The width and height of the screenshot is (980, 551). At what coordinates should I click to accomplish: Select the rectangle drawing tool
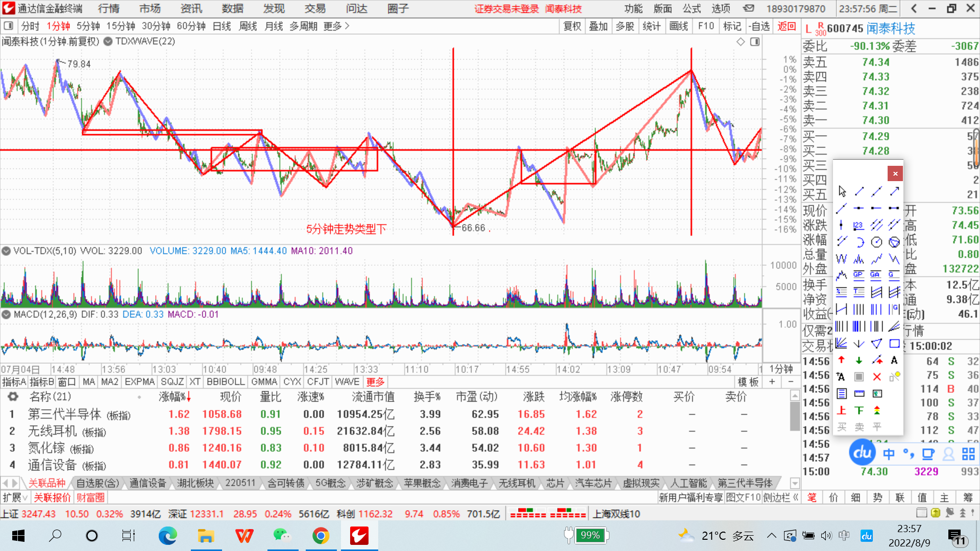coord(894,343)
